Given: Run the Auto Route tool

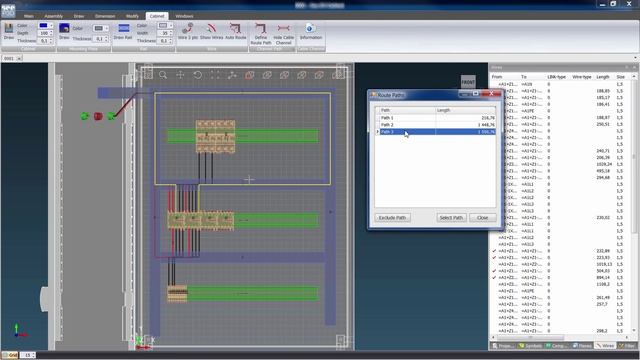Looking at the screenshot, I should (x=236, y=31).
